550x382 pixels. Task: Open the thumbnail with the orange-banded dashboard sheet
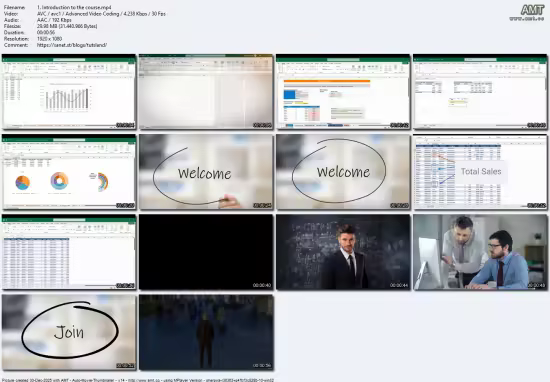point(343,92)
